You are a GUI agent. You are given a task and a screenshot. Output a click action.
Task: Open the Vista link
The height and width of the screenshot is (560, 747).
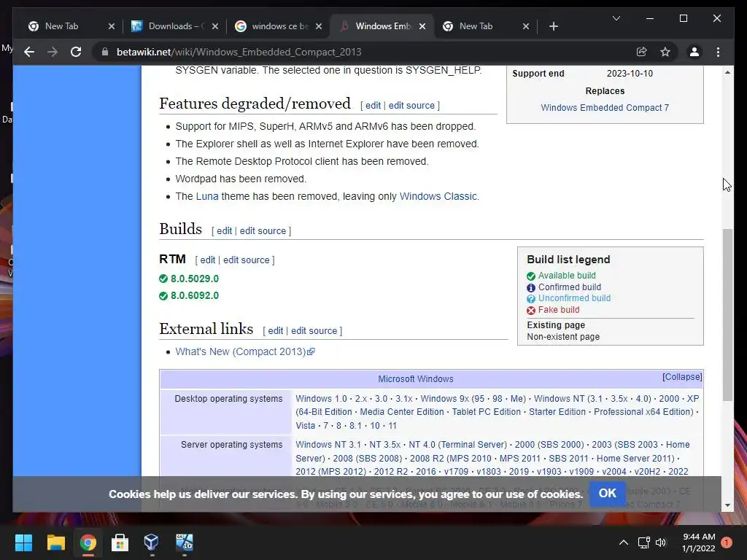[306, 426]
